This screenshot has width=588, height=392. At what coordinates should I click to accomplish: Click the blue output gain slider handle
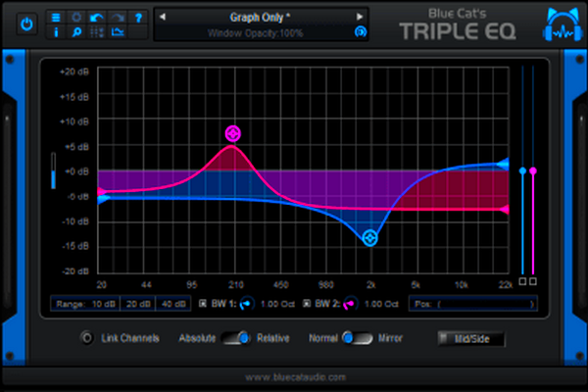point(522,171)
